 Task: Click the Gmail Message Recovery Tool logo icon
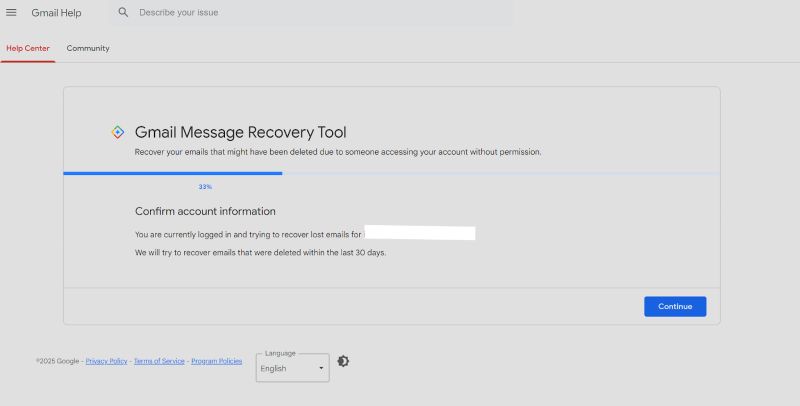tap(118, 132)
